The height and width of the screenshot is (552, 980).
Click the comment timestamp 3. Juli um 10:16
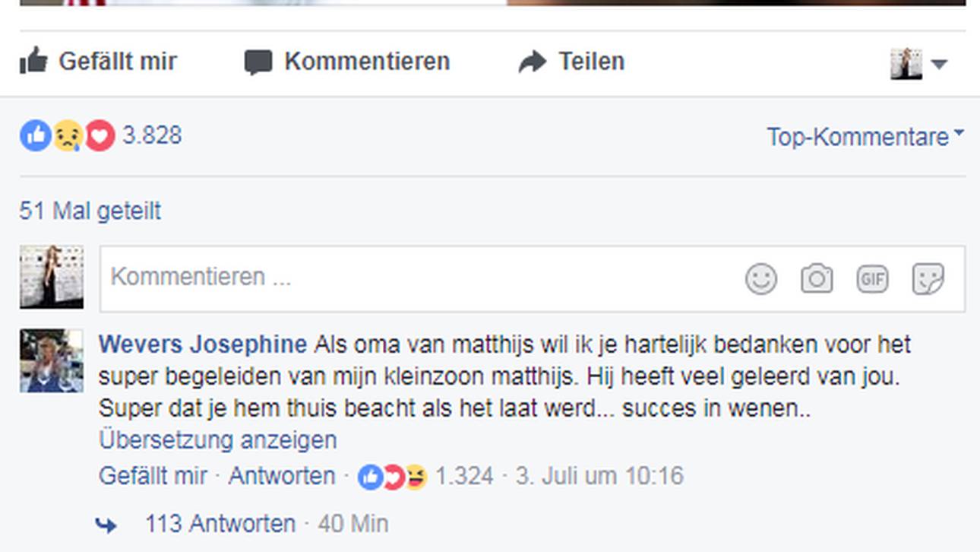pos(599,476)
